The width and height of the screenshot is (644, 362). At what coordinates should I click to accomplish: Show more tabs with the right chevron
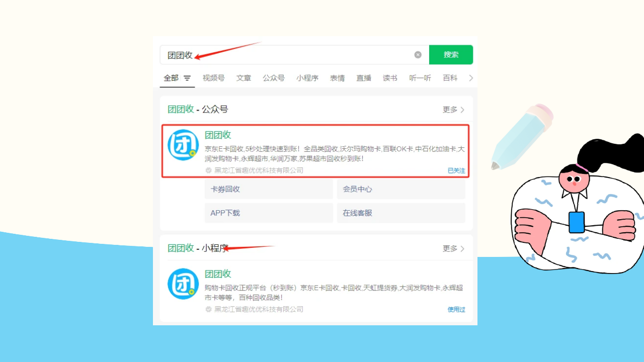click(471, 78)
